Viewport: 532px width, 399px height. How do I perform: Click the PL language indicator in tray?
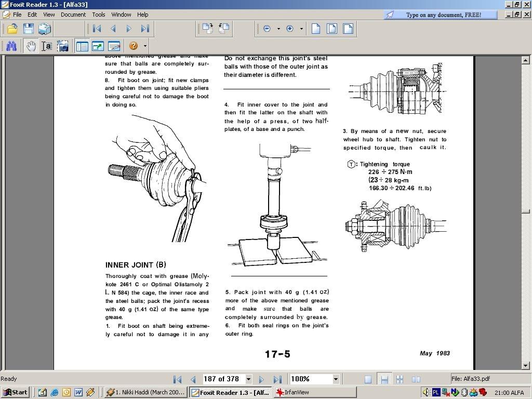click(436, 393)
